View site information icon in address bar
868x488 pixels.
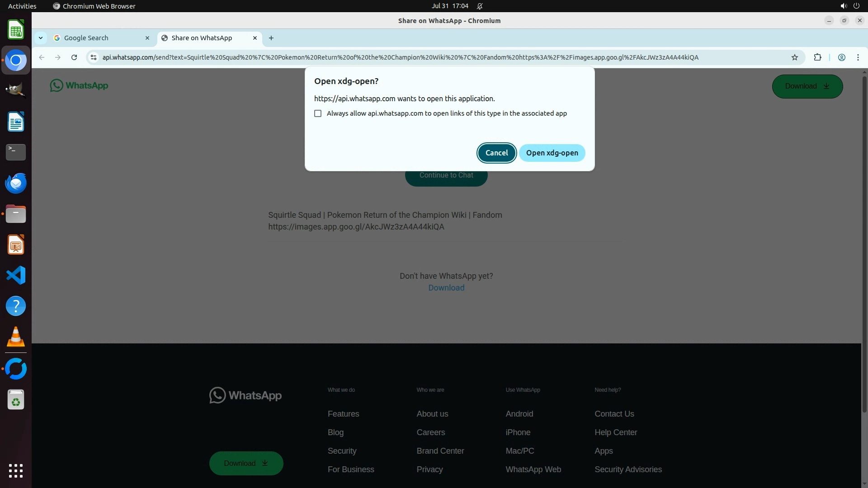[94, 57]
